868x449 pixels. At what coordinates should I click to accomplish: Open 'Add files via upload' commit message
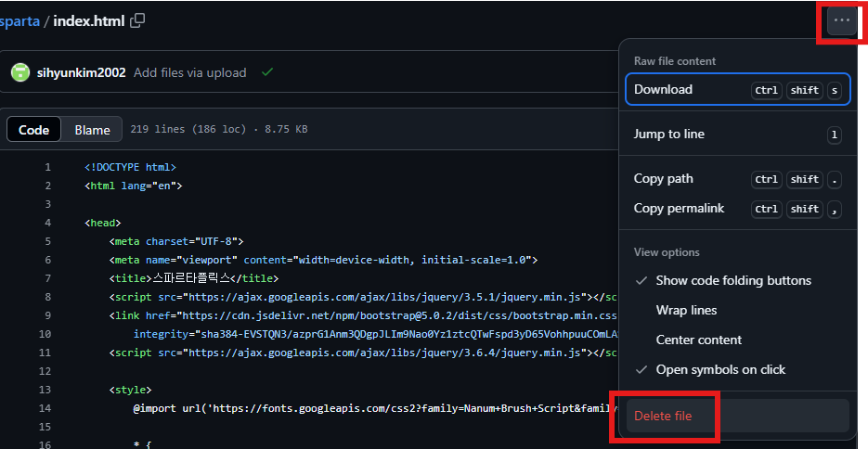[190, 72]
